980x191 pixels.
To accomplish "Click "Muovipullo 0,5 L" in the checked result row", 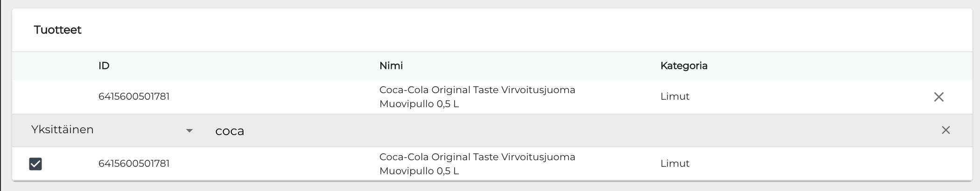I will [419, 171].
